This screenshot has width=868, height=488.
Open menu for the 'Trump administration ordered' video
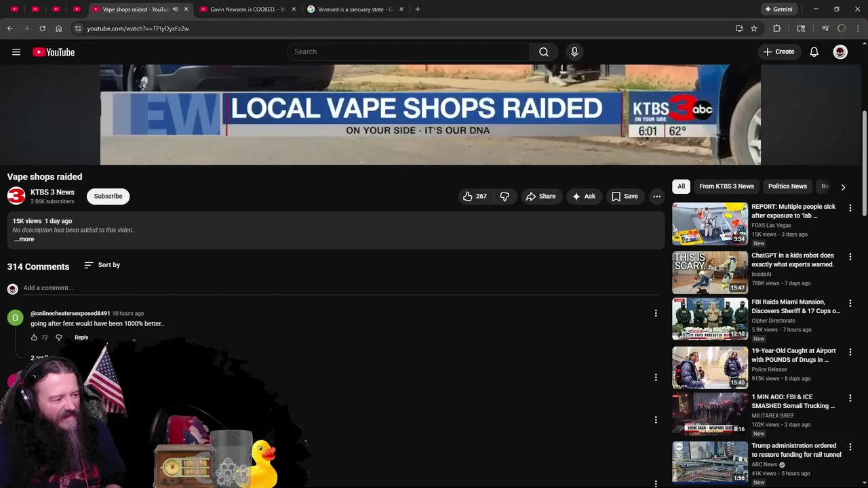tap(850, 447)
